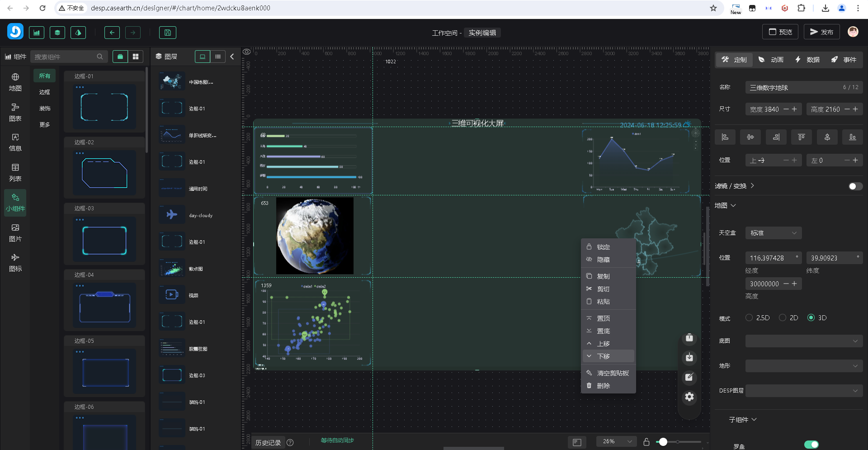
Task: Collapse the 图层 layers panel arrow
Action: tap(232, 57)
